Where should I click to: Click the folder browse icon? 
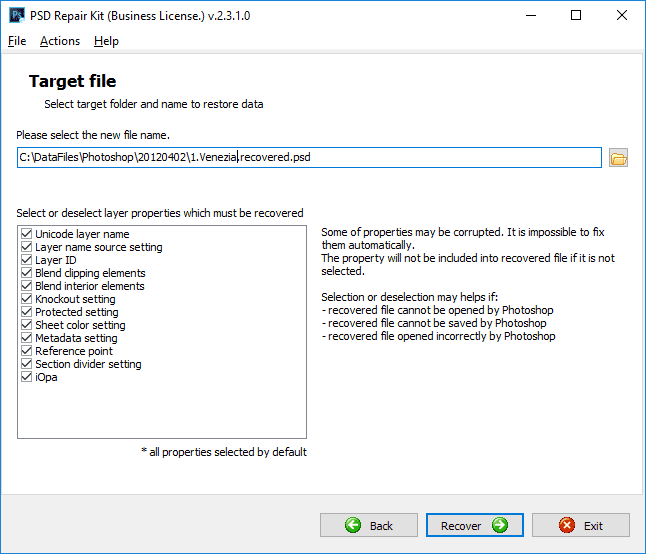click(618, 158)
